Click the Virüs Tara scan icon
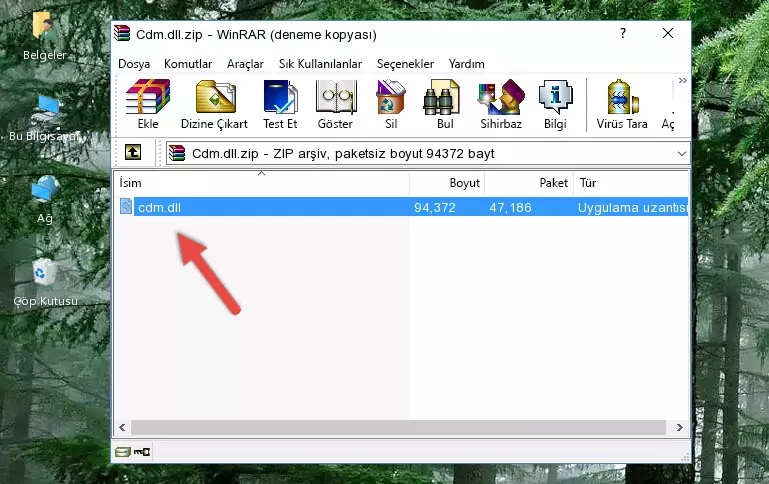This screenshot has height=484, width=769. tap(622, 97)
